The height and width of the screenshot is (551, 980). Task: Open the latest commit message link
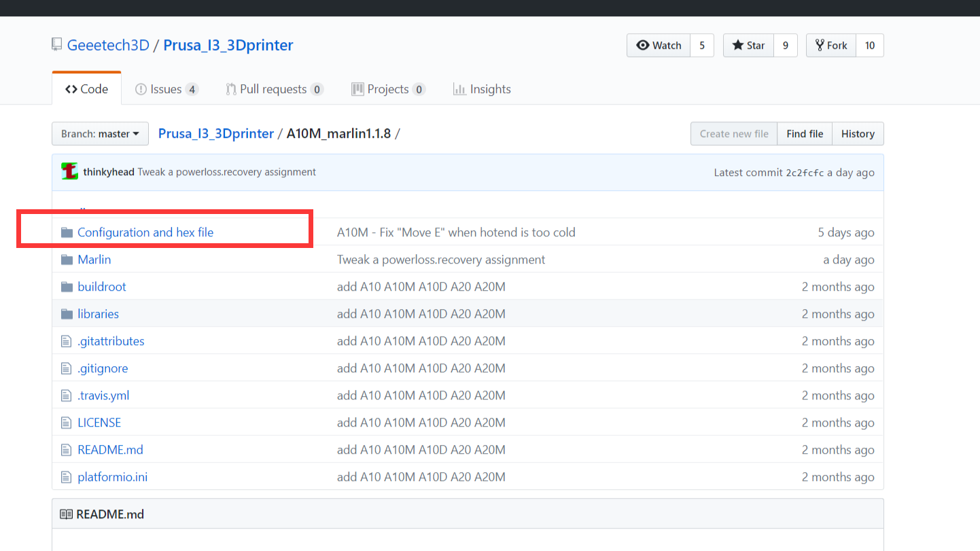coord(227,172)
